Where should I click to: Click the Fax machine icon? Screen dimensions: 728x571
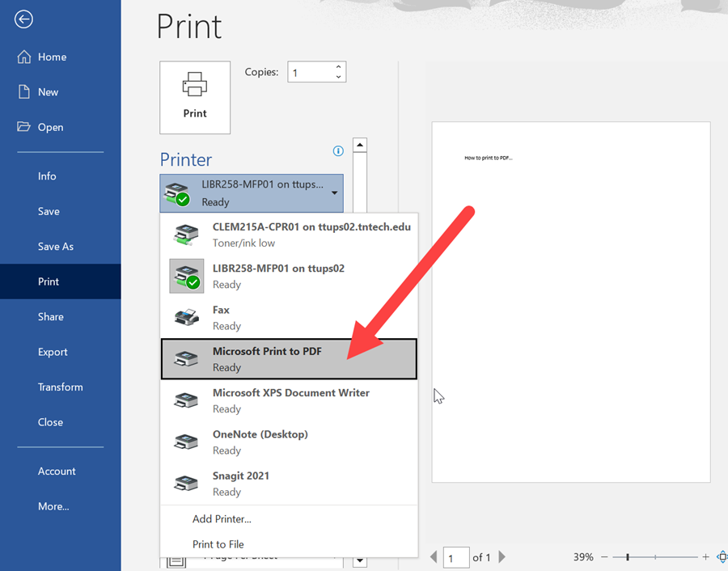pos(187,318)
